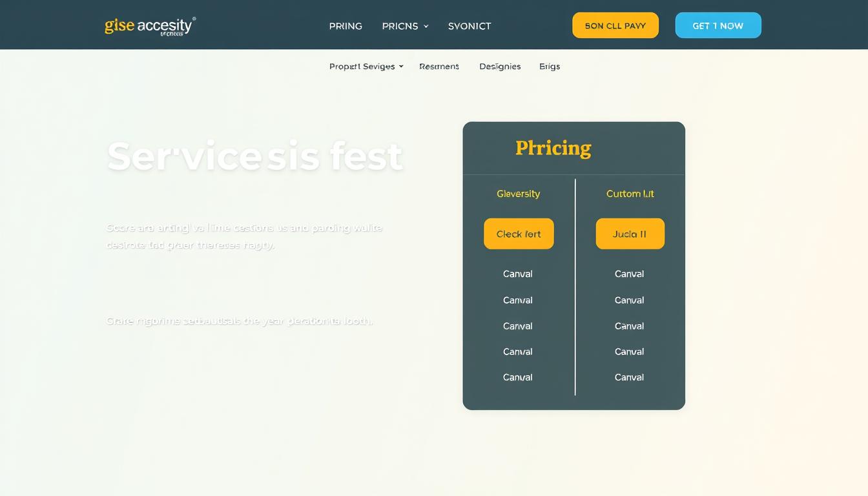Viewport: 868px width, 496px height.
Task: Click the Jucla II button
Action: [630, 234]
